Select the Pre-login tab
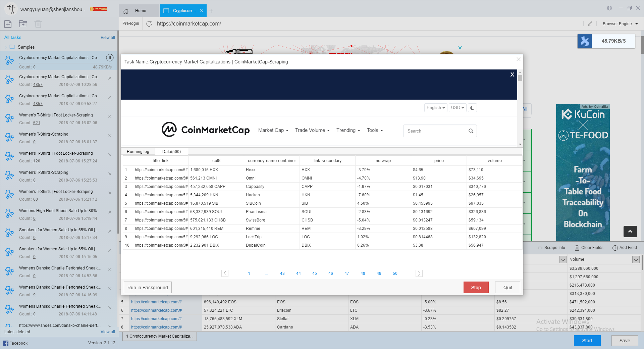This screenshot has height=349, width=644. pos(131,23)
